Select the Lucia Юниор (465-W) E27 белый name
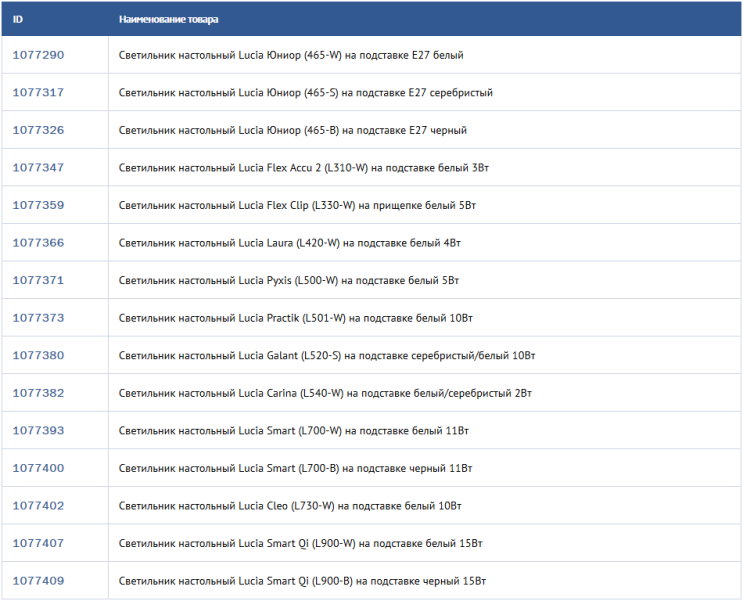Image resolution: width=743 pixels, height=601 pixels. [291, 55]
